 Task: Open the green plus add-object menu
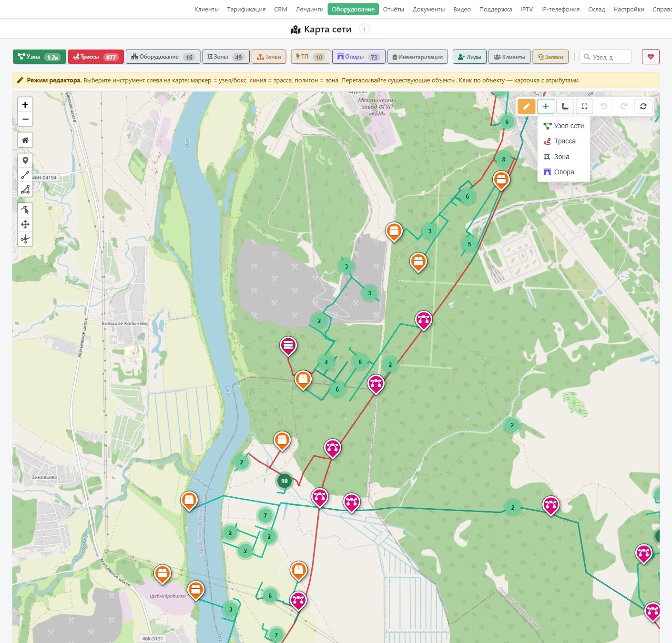tap(546, 106)
